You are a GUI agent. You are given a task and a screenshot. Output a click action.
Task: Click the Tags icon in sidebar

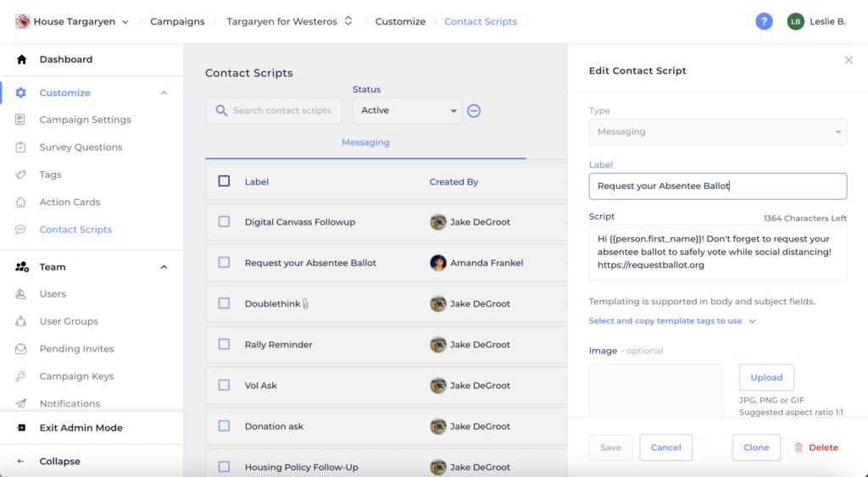pos(20,175)
